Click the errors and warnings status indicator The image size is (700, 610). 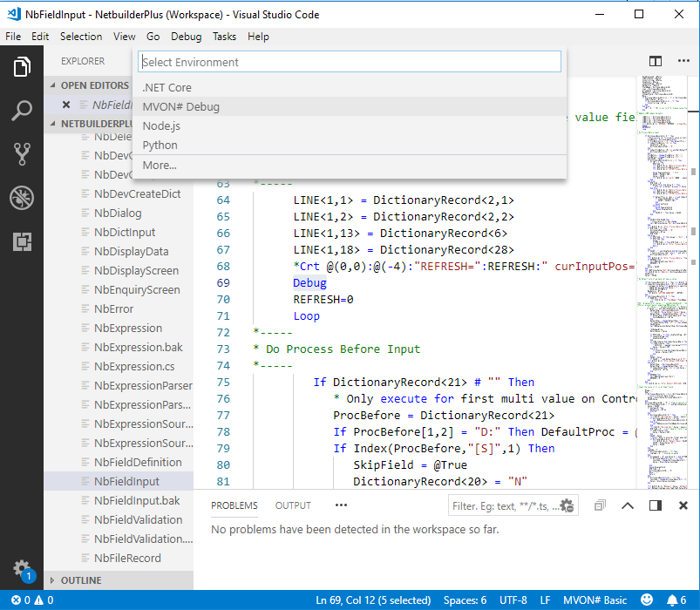[x=32, y=600]
